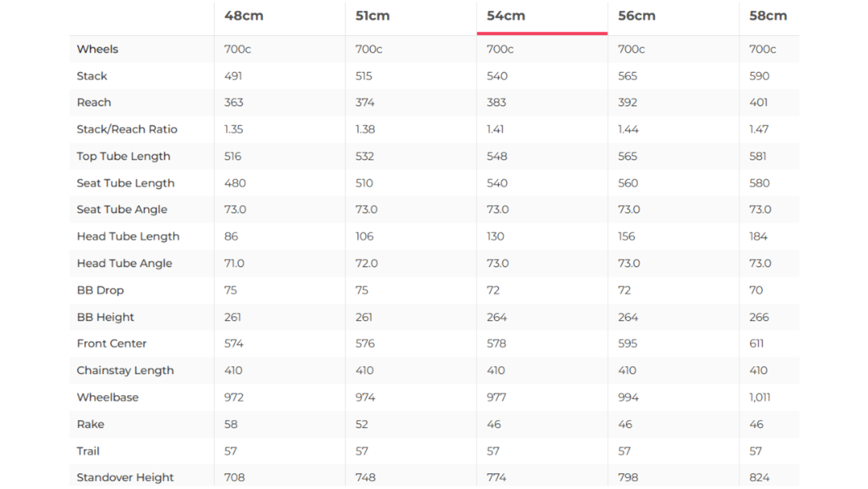Select the Reach row label

point(94,102)
